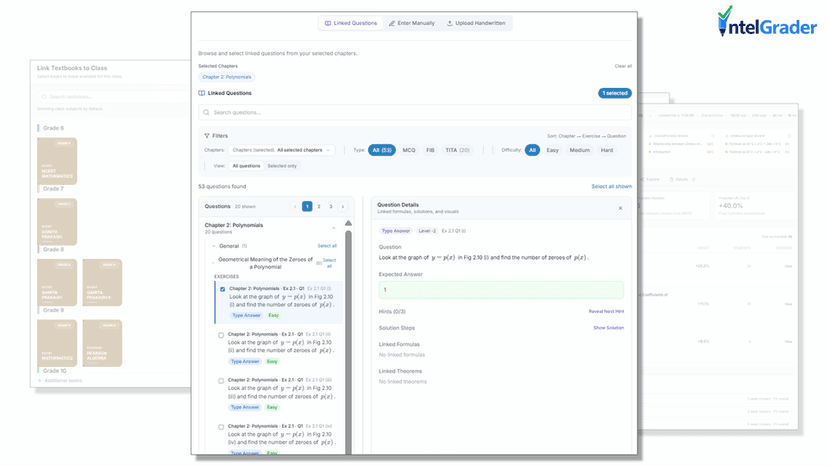This screenshot has width=828, height=466.
Task: Click Select all for General group
Action: coord(327,246)
